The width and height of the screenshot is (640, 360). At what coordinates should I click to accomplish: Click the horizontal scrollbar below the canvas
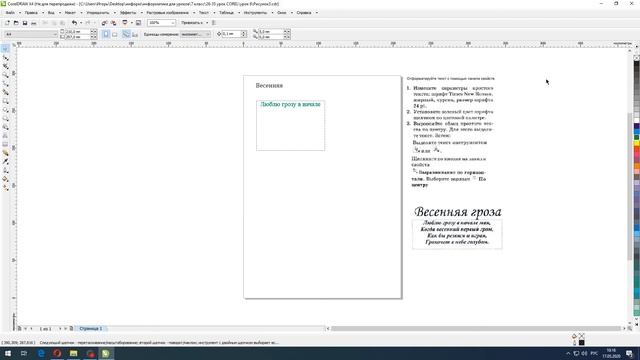476,328
